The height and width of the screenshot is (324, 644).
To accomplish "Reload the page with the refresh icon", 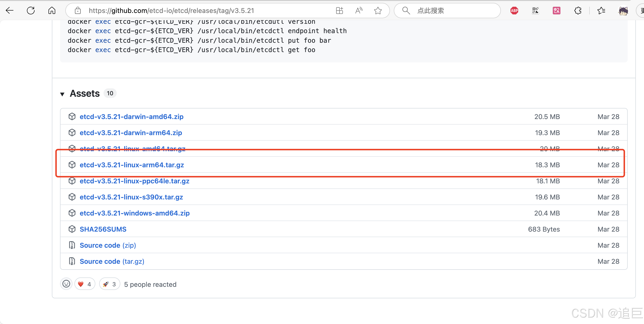I will pyautogui.click(x=31, y=11).
